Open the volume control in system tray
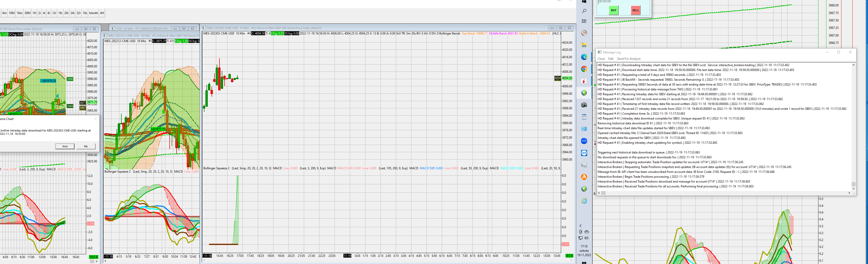Image resolution: width=868 pixels, height=264 pixels. click(587, 238)
